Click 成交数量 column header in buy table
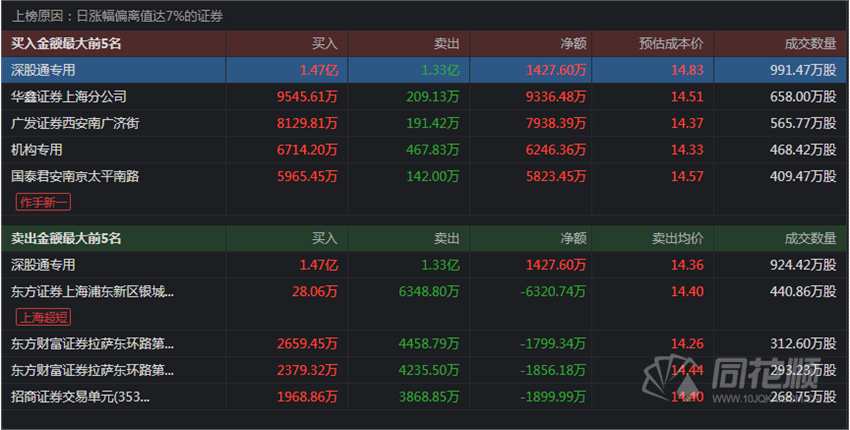The width and height of the screenshot is (850, 430). 810,43
